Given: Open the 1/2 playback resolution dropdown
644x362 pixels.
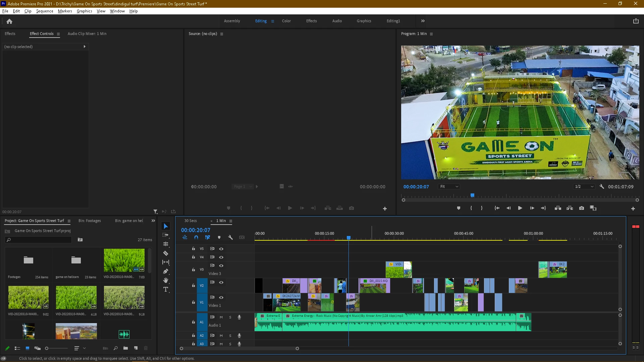Looking at the screenshot, I should click(584, 187).
